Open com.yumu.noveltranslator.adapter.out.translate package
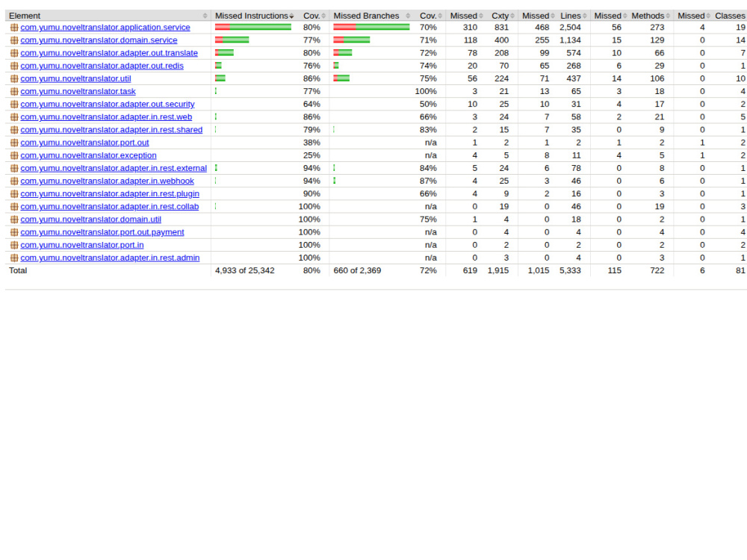This screenshot has width=747, height=560. (109, 53)
